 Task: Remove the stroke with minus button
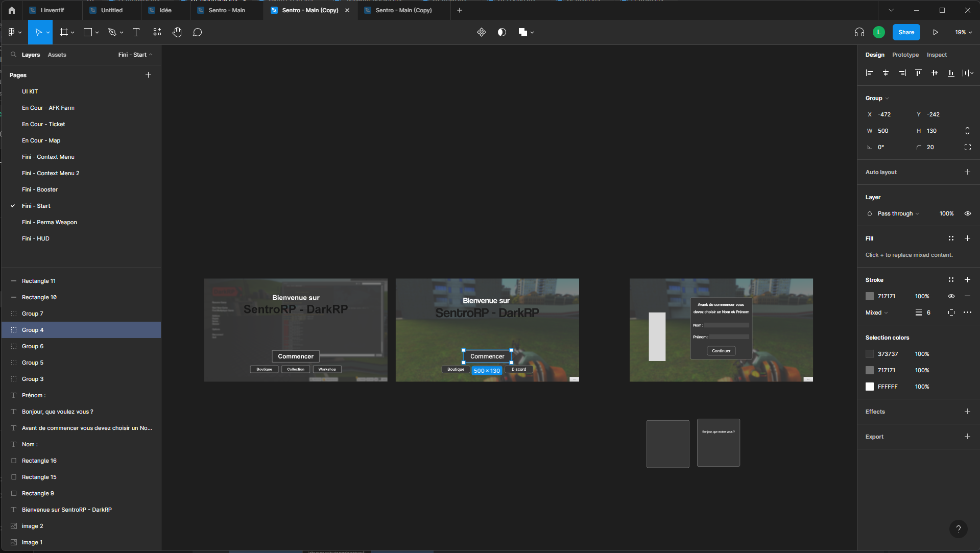[x=967, y=296]
